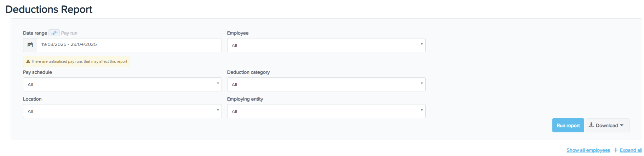Click the warning triangle icon in the alert
This screenshot has height=156, width=644.
pos(28,61)
